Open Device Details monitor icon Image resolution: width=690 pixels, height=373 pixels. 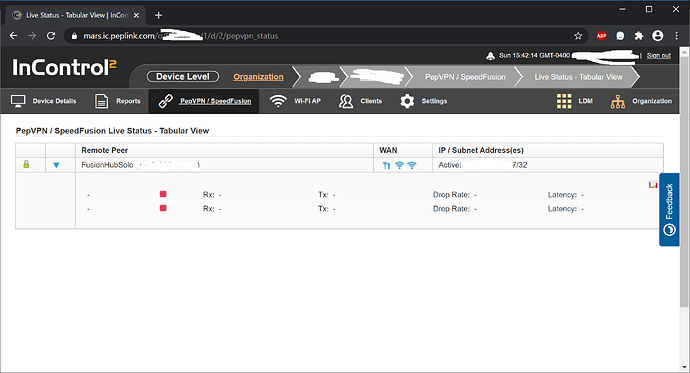click(18, 101)
